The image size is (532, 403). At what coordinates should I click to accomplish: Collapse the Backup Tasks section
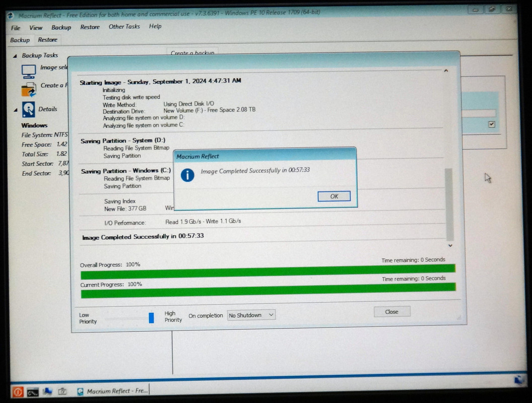(15, 56)
